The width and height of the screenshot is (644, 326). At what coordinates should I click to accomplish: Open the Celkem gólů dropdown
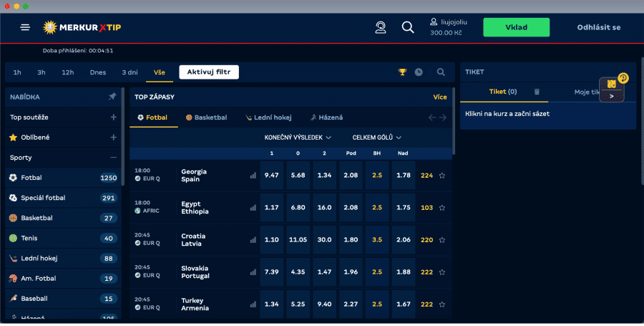coord(376,137)
